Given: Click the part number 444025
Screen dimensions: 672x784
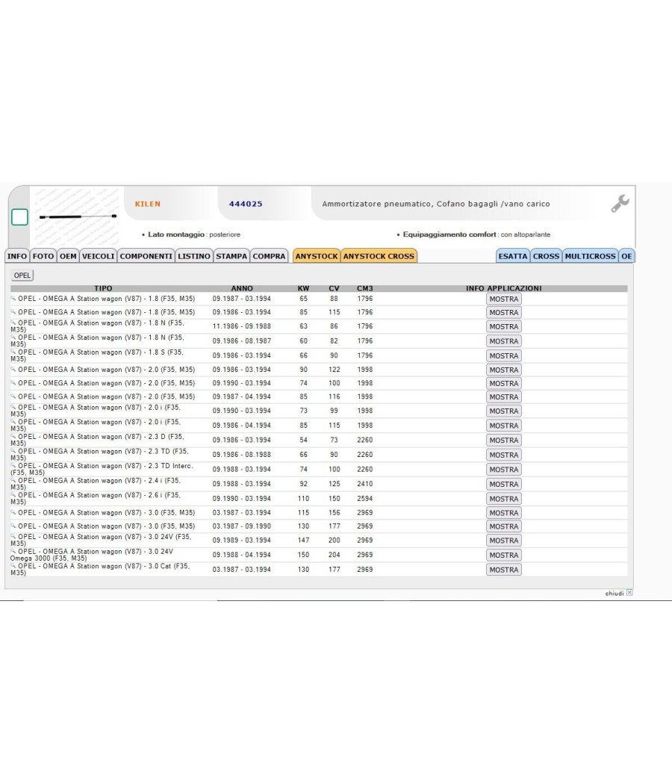Looking at the screenshot, I should 246,204.
